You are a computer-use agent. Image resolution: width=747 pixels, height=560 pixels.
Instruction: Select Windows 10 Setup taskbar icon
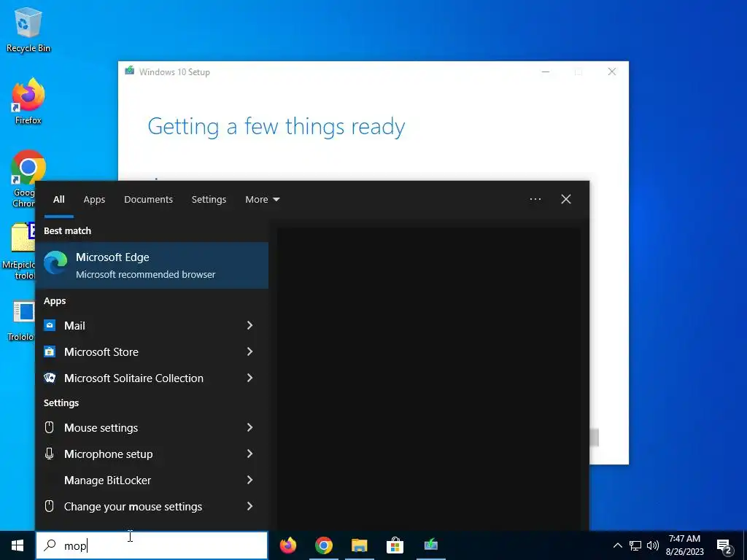[x=430, y=545]
